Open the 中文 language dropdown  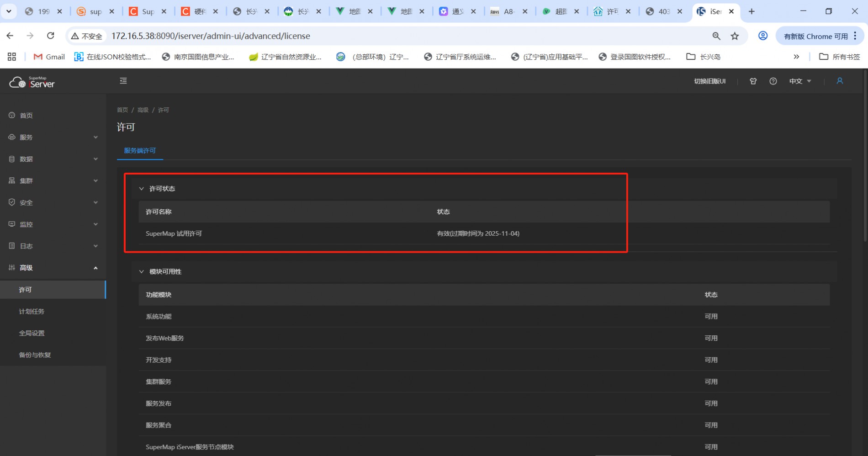click(x=800, y=81)
